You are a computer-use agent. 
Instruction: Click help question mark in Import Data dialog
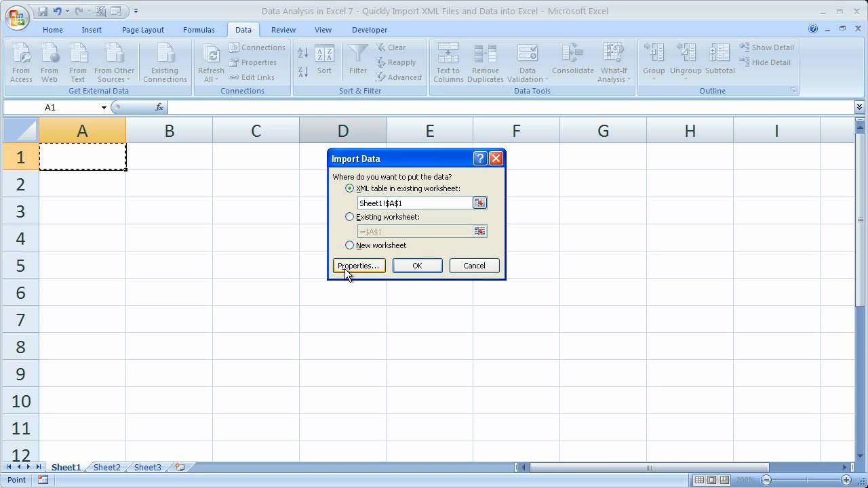tap(480, 159)
